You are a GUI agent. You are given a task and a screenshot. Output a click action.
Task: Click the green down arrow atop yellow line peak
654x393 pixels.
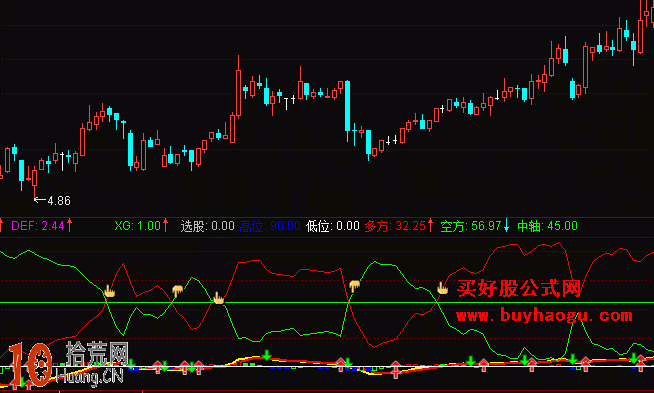(267, 356)
